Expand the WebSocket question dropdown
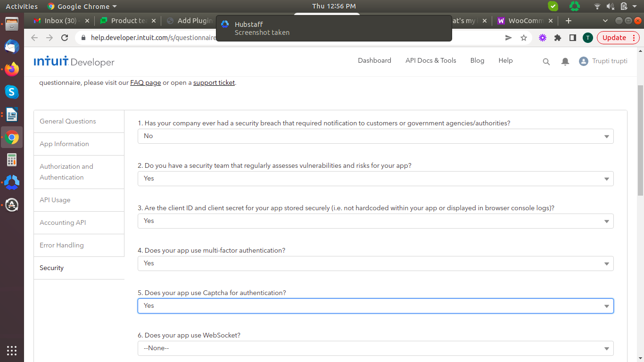Viewport: 644px width, 362px height. (x=375, y=348)
